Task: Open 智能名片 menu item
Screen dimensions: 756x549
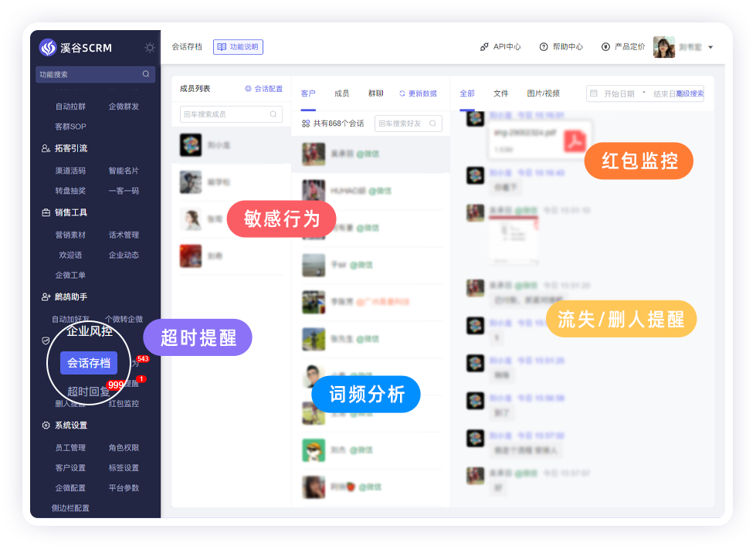Action: (124, 170)
